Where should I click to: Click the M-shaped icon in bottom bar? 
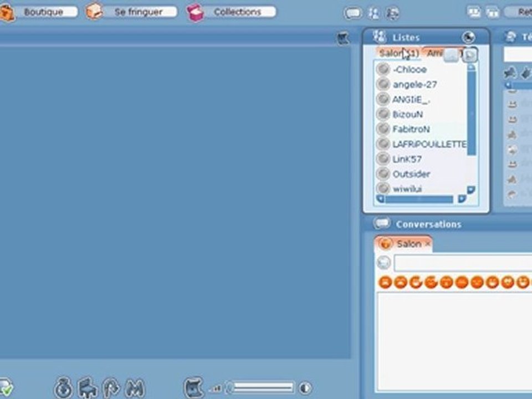pos(135,387)
